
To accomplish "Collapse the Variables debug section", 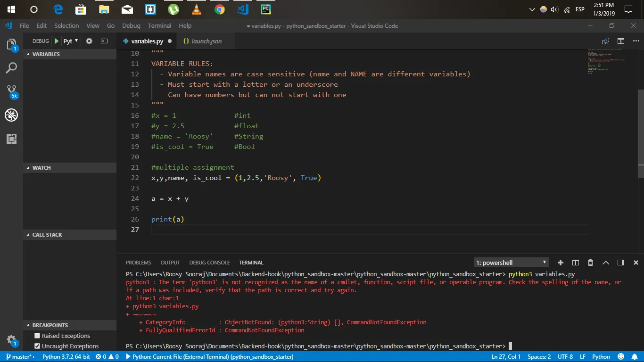I will pyautogui.click(x=46, y=54).
